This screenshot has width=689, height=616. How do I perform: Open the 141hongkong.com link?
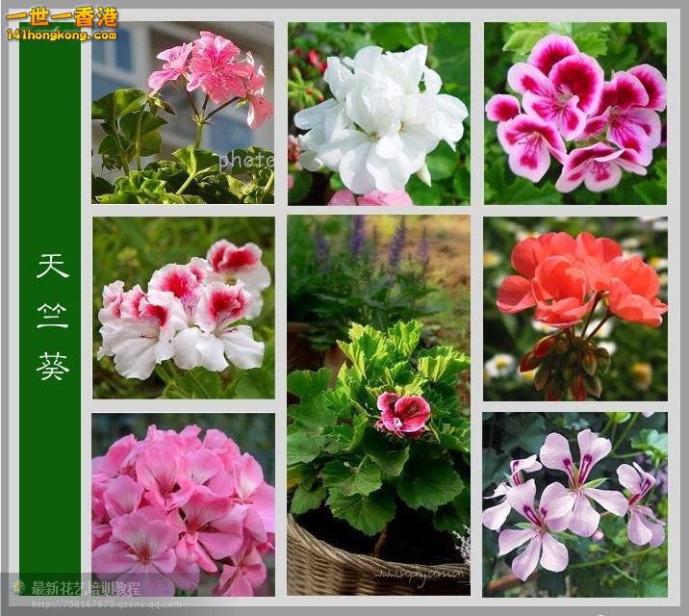pyautogui.click(x=62, y=36)
